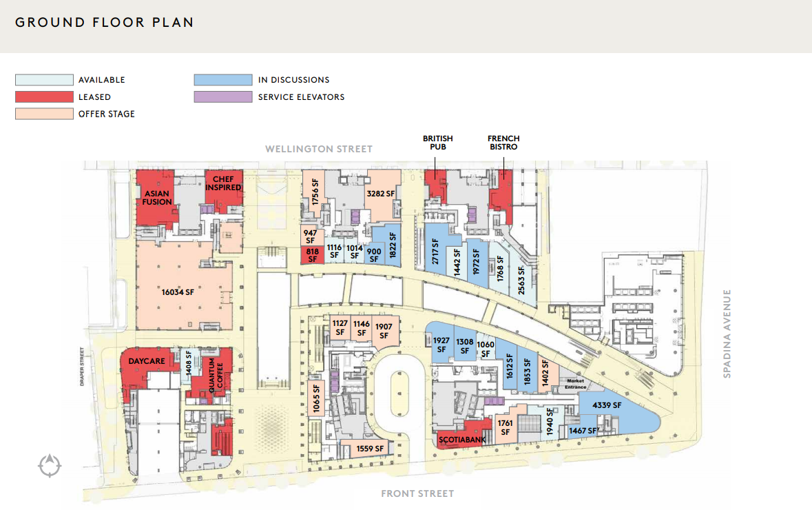Viewport: 812px width, 510px height.
Task: Select the Asian Fusion leased unit
Action: click(x=156, y=198)
